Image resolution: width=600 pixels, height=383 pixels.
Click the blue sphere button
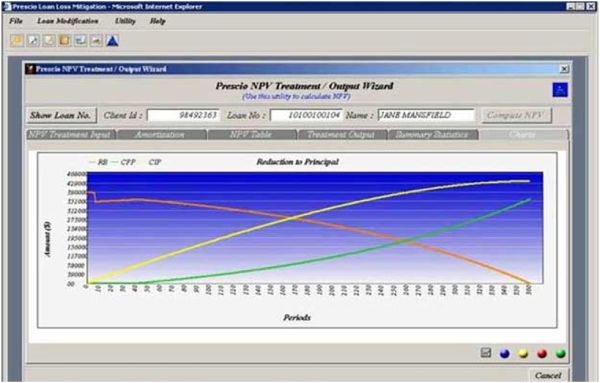click(x=505, y=354)
